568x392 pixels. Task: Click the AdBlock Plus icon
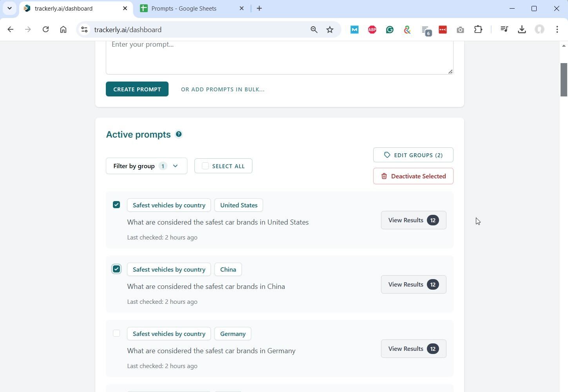click(x=372, y=29)
